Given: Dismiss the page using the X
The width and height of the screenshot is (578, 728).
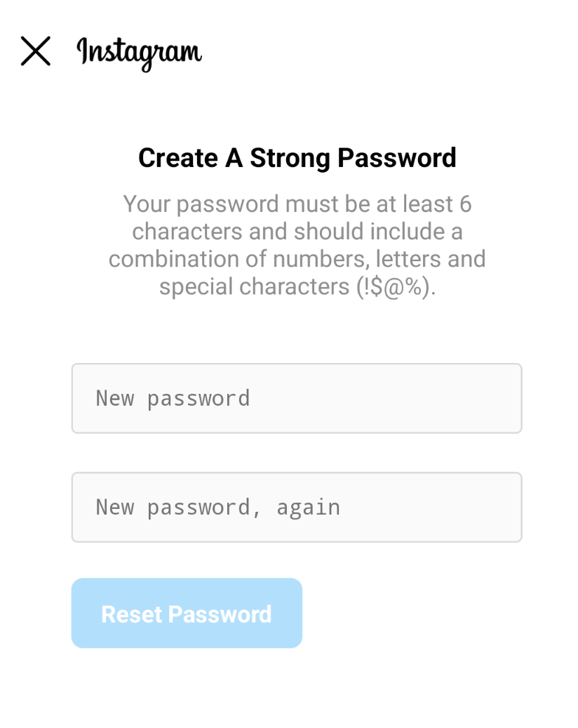Looking at the screenshot, I should coord(35,51).
